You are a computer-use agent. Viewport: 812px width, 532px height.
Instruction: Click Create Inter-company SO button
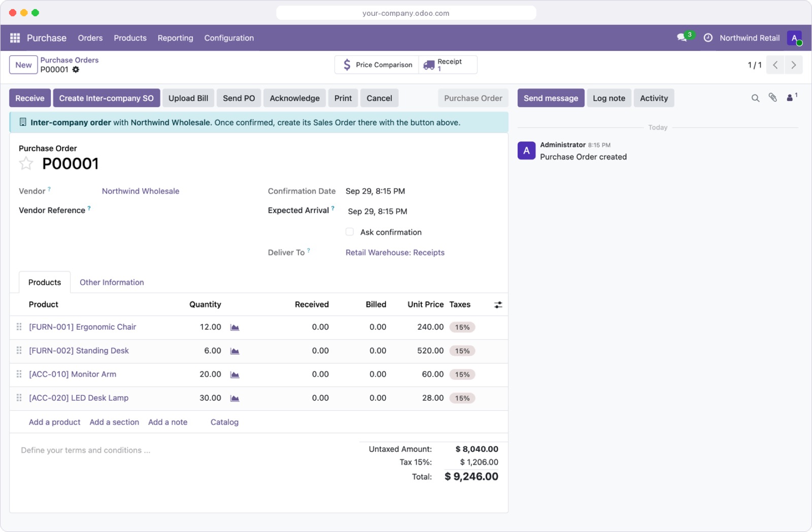point(107,98)
